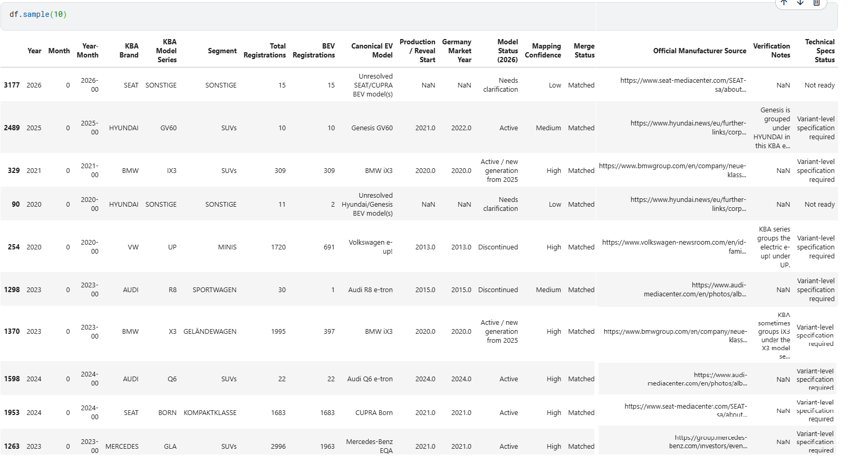The image size is (868, 463).
Task: Select row index 1263
Action: (x=12, y=446)
